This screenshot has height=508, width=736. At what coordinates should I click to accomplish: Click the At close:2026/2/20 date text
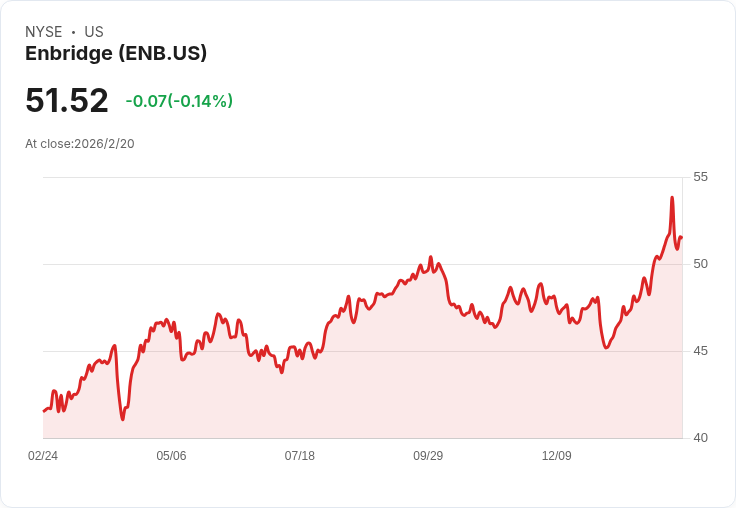(80, 144)
